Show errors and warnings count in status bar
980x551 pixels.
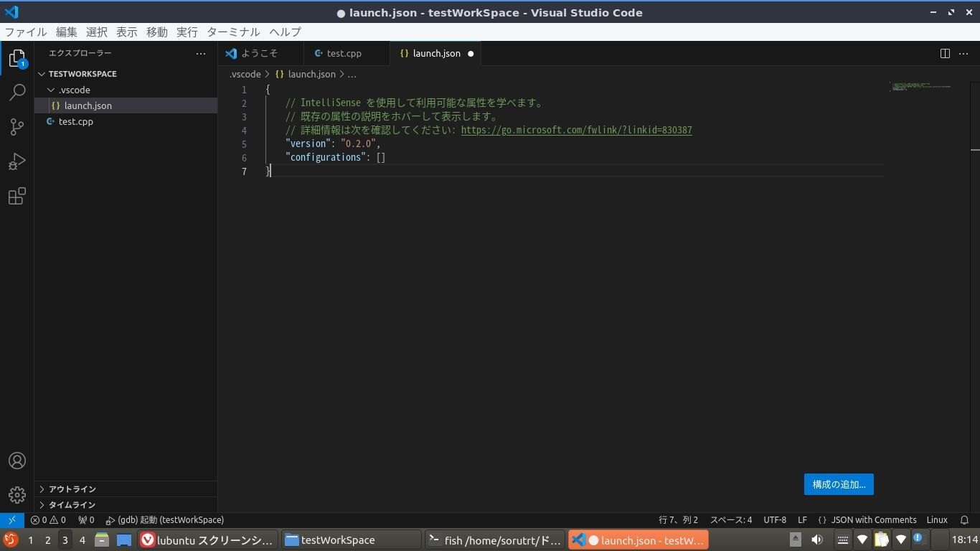tap(48, 520)
